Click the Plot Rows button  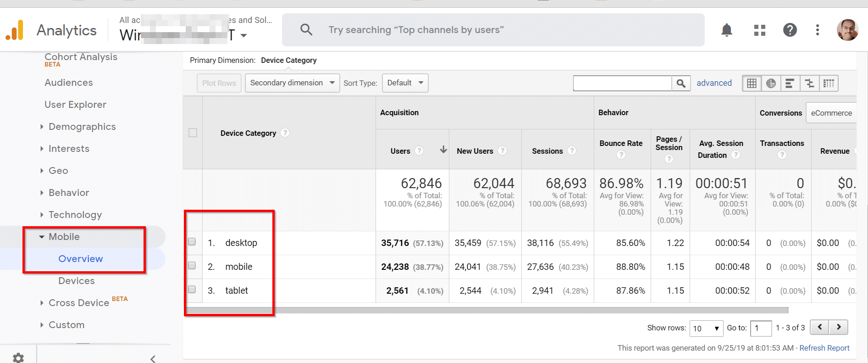point(219,83)
